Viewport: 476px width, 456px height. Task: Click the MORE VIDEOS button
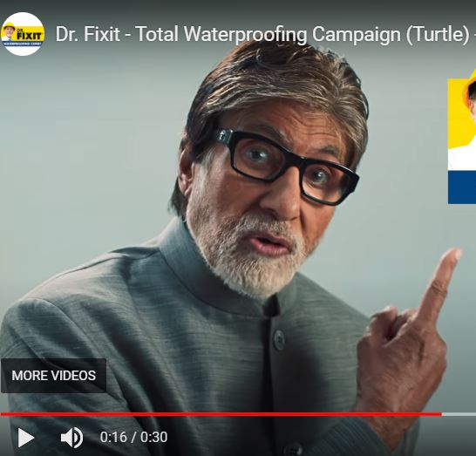[x=53, y=376]
